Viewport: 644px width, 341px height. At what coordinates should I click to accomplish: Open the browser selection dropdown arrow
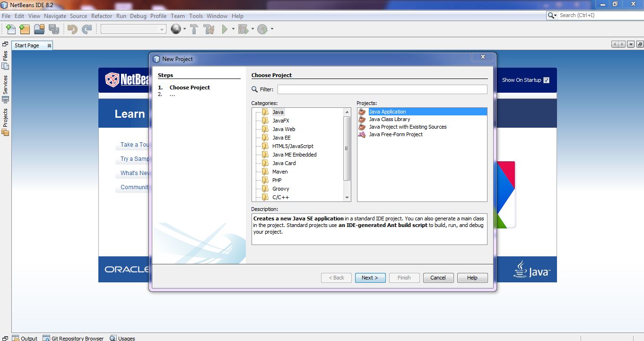pyautogui.click(x=184, y=29)
